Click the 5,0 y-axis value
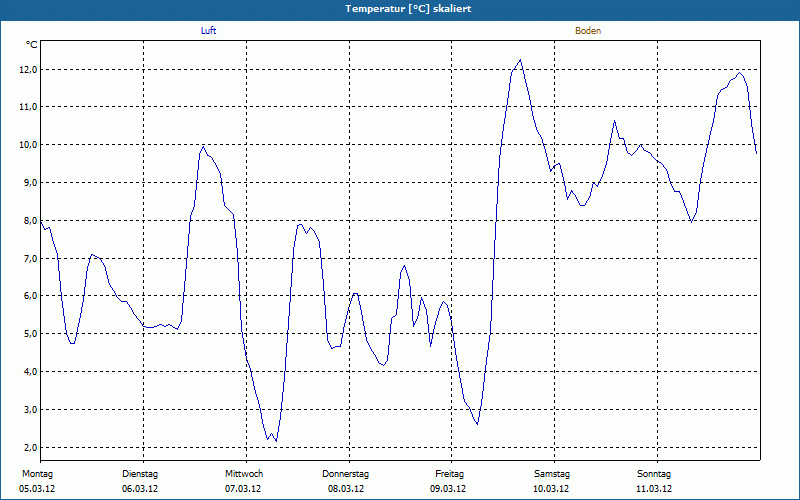This screenshot has width=800, height=500. pyautogui.click(x=30, y=334)
